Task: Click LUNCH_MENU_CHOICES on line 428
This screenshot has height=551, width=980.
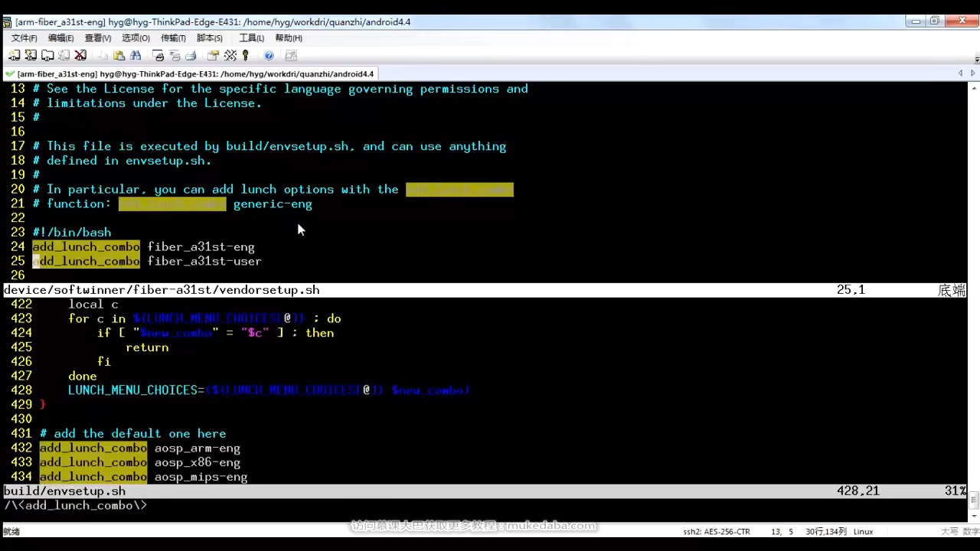Action: click(132, 390)
